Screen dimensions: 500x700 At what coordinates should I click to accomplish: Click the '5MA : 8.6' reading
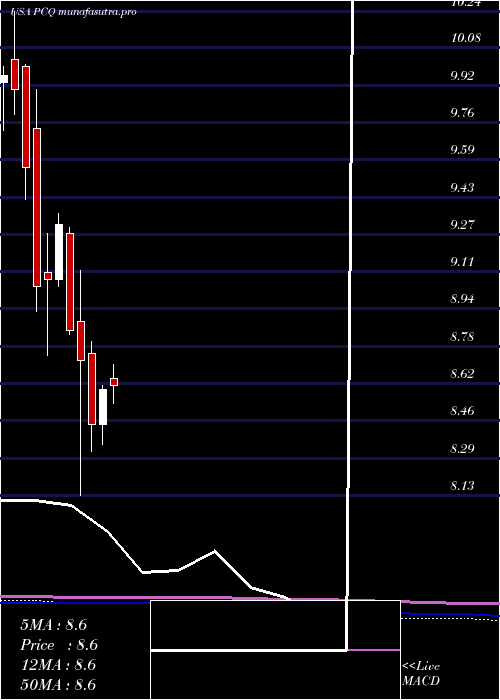pyautogui.click(x=54, y=625)
